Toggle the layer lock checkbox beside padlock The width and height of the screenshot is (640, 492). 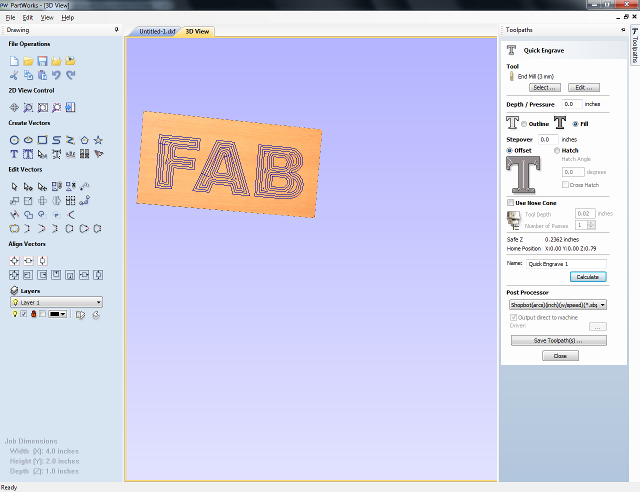[x=42, y=314]
